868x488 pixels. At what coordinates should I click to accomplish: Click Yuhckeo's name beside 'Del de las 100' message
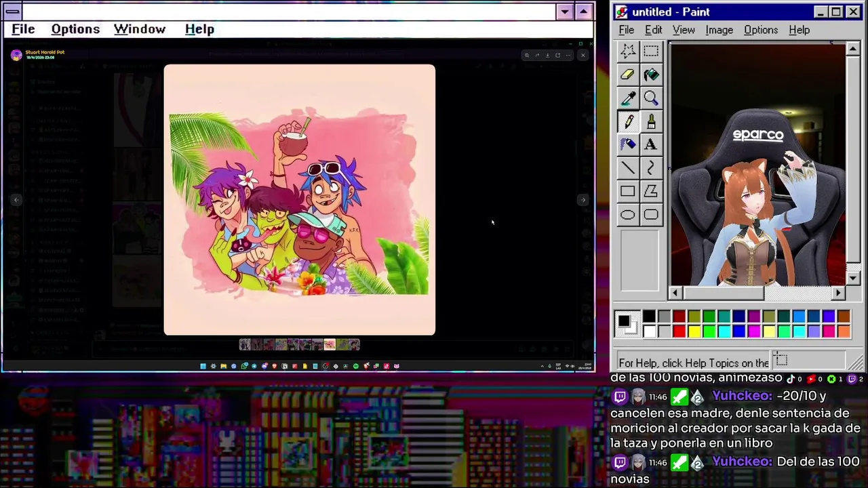(x=742, y=462)
